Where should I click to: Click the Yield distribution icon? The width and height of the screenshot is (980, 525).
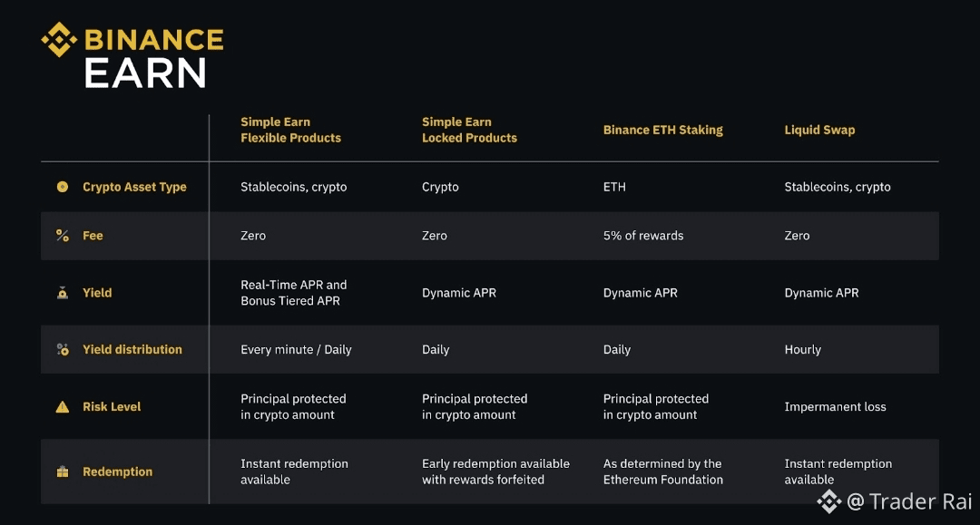click(63, 349)
